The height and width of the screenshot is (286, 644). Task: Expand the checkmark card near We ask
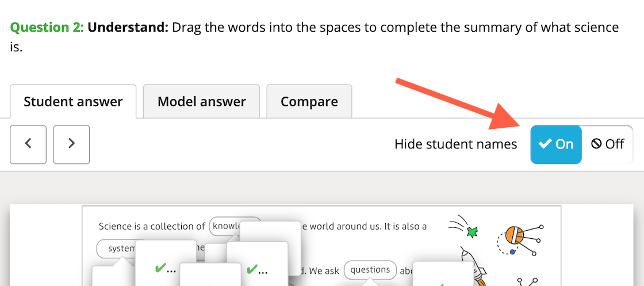point(258,264)
